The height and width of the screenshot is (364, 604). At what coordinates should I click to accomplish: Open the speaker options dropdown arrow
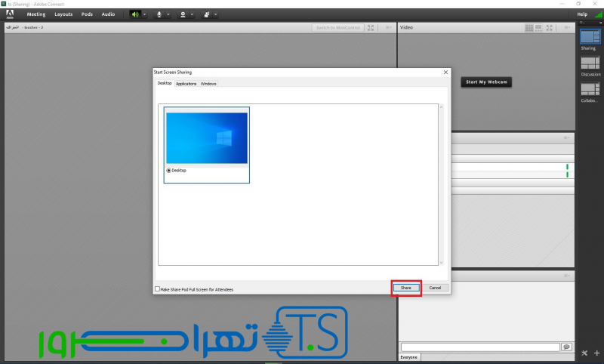pos(145,14)
